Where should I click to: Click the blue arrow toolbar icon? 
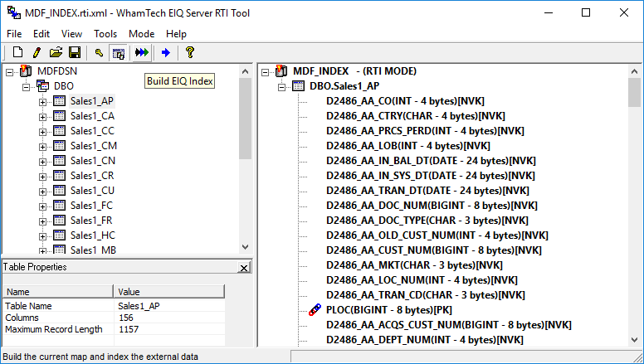click(165, 52)
